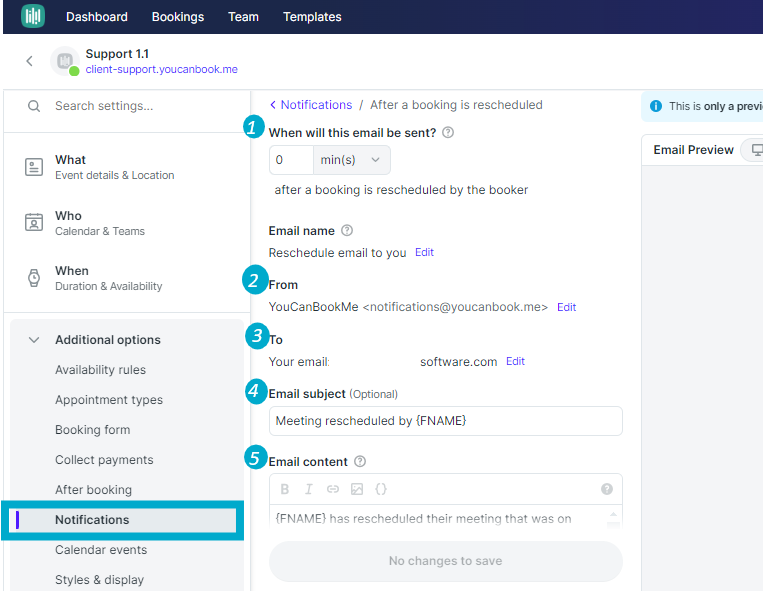Apply italic formatting in email editor
The image size is (763, 591).
[309, 489]
